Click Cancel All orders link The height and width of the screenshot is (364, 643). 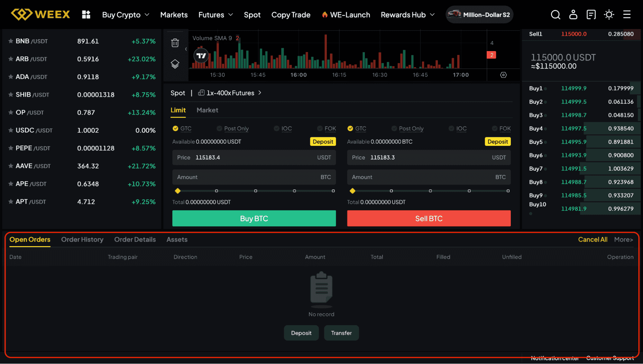tap(592, 240)
